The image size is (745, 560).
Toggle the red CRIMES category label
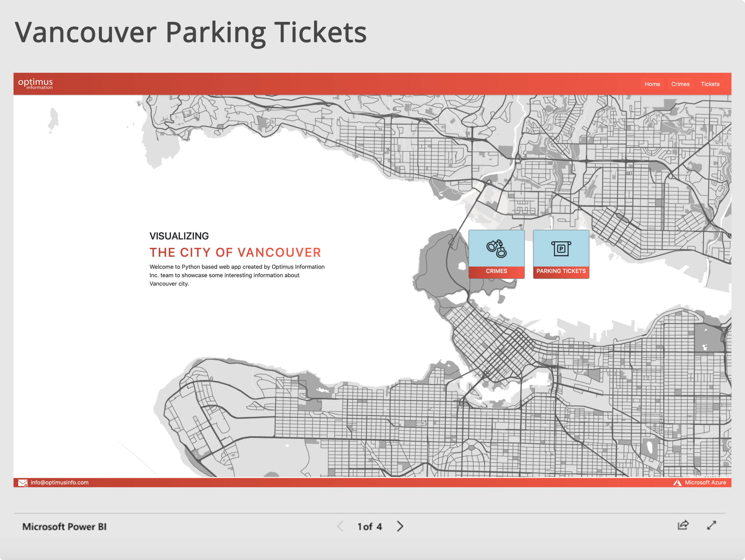click(x=496, y=271)
